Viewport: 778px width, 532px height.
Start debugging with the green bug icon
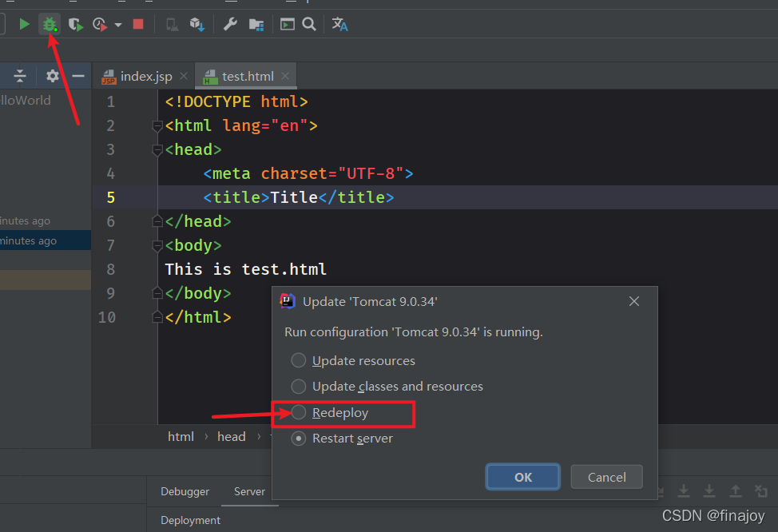(50, 24)
